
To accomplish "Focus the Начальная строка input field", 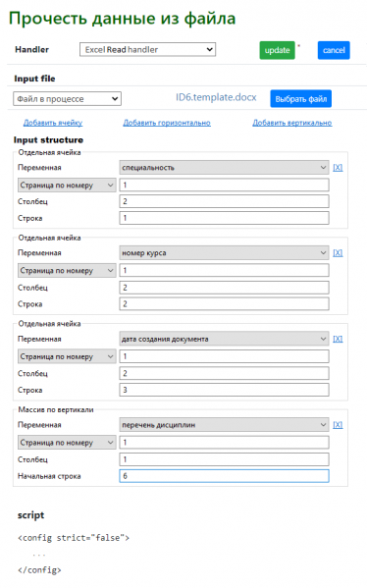I will pos(224,476).
